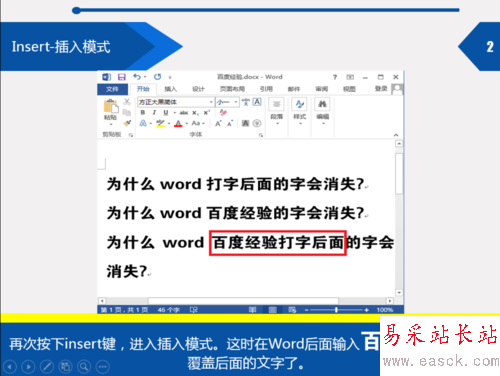This screenshot has width=500, height=376.
Task: Open the 文件 (File) tab
Action: point(112,89)
